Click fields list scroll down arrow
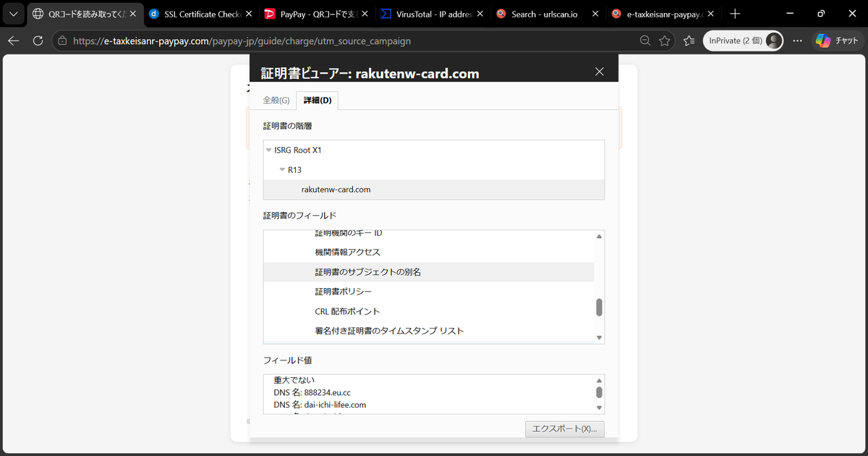This screenshot has height=456, width=868. 599,338
